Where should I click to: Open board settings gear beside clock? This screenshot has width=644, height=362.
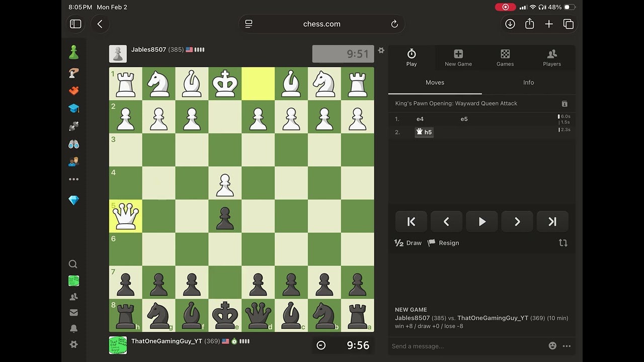tap(381, 50)
